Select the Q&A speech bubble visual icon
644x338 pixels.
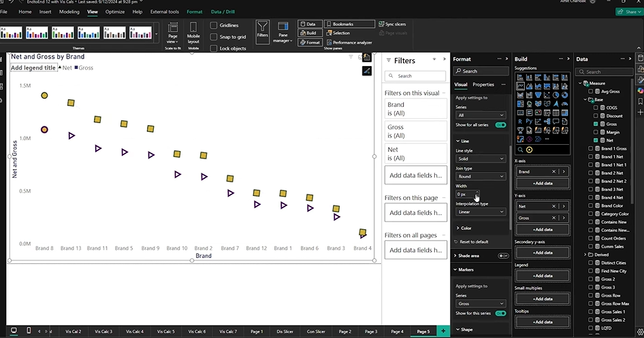[556, 122]
